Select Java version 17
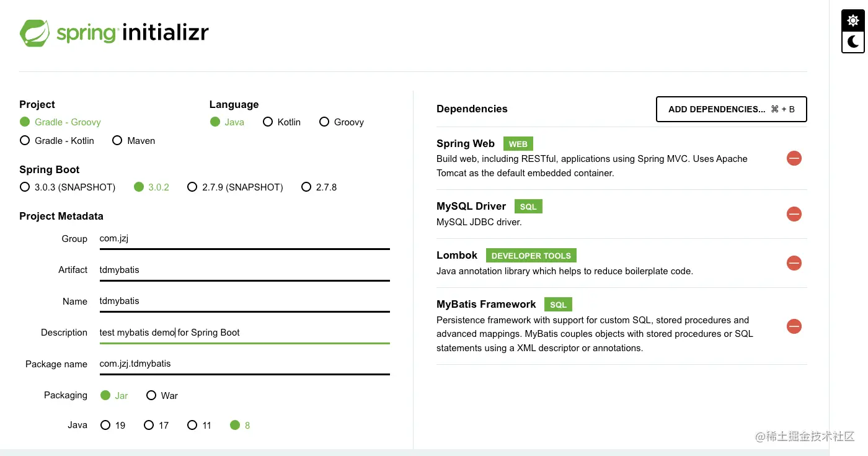 point(149,426)
